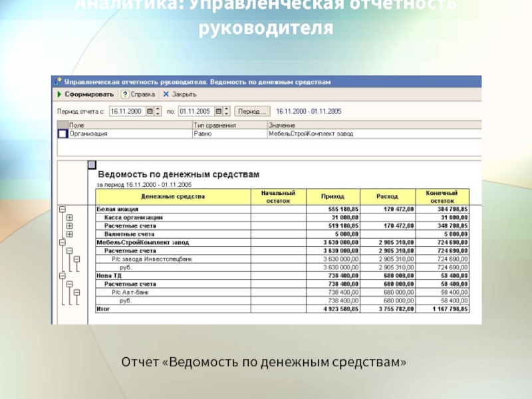Toggle the Организация filter checkbox
Viewport: 532px width, 399px height.
(x=63, y=134)
